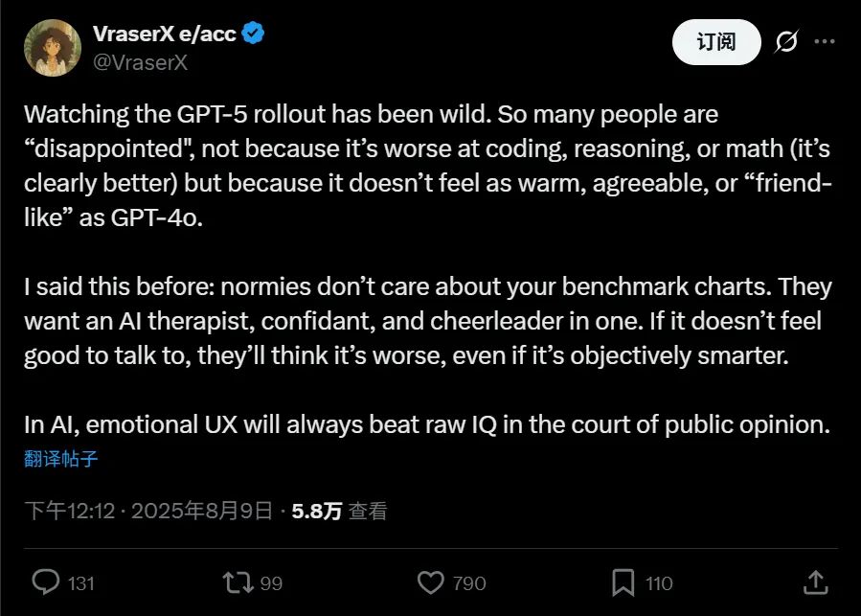Click the paragraph starting "I said this before"
The height and width of the screenshot is (616, 861).
427,321
